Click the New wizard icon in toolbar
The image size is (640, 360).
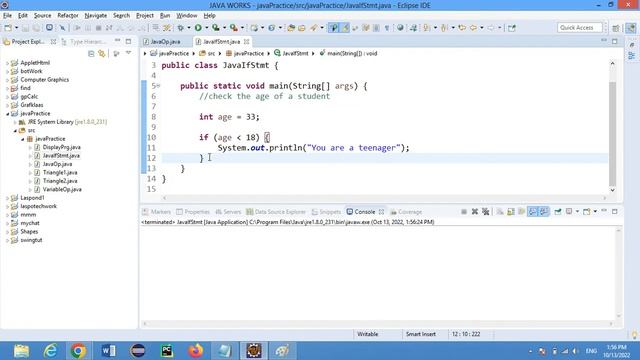[8, 28]
